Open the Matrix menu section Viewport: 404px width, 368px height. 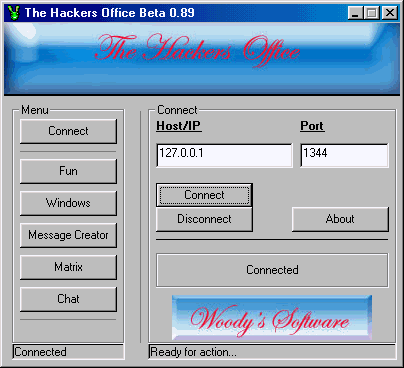coord(68,267)
